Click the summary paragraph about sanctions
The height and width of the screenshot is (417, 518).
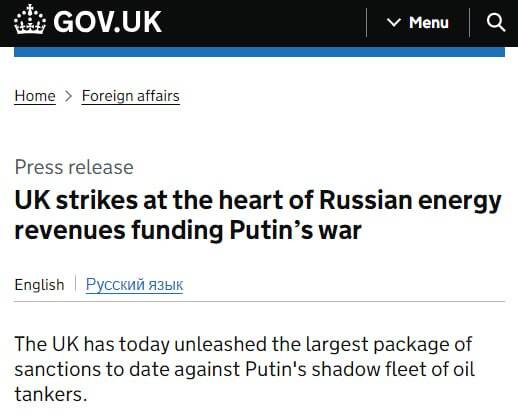244,369
